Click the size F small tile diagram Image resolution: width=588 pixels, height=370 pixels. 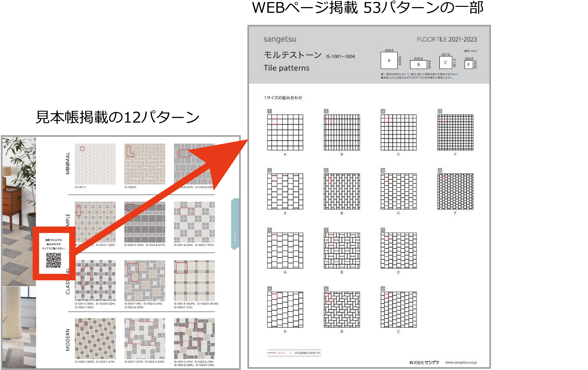468,65
